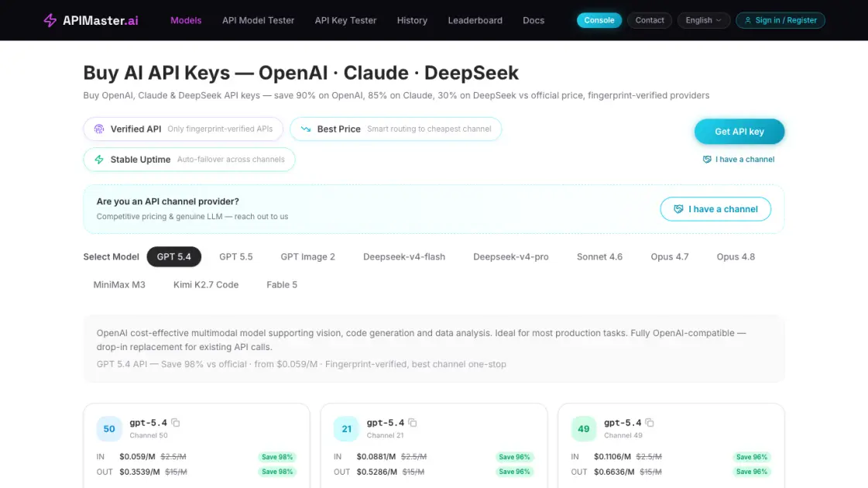Click the user icon in Sign in button
The width and height of the screenshot is (868, 488).
point(748,20)
